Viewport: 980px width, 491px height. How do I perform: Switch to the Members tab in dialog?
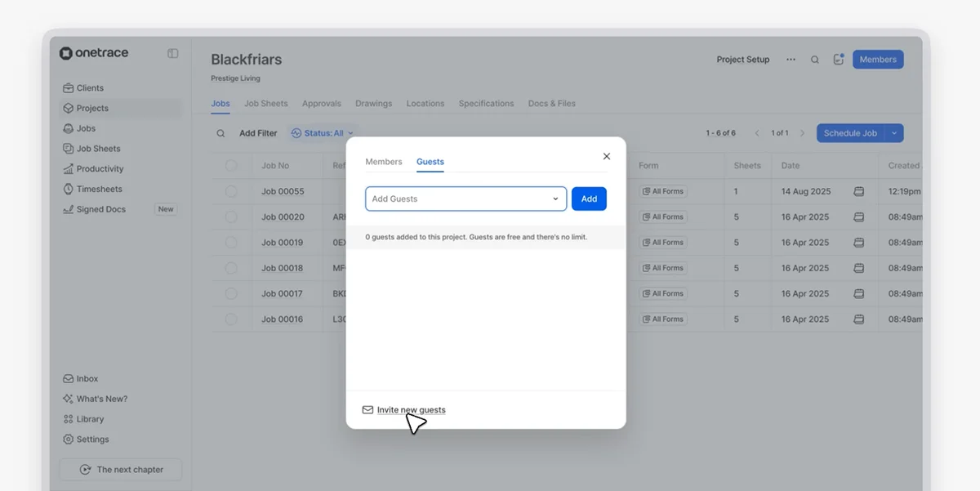[x=384, y=162]
